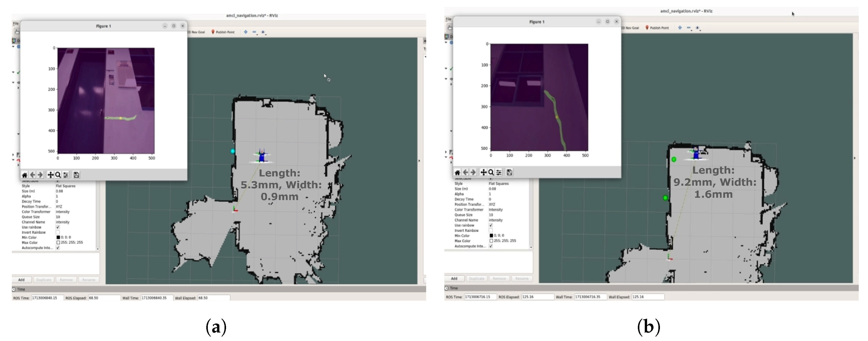Click the Add button in panel (a) Displays
Image resolution: width=868 pixels, height=341 pixels.
pyautogui.click(x=22, y=280)
